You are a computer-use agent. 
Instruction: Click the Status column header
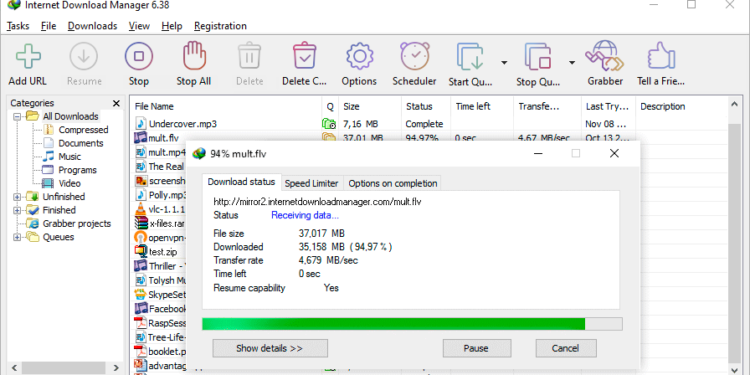[x=426, y=107]
